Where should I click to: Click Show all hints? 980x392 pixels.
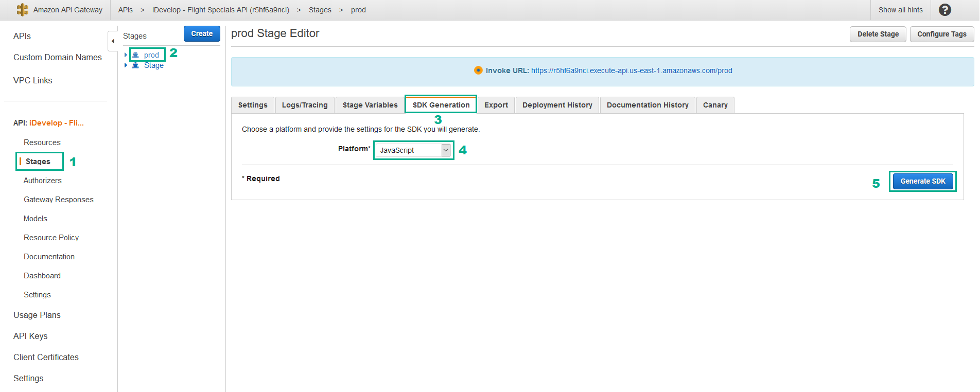901,10
